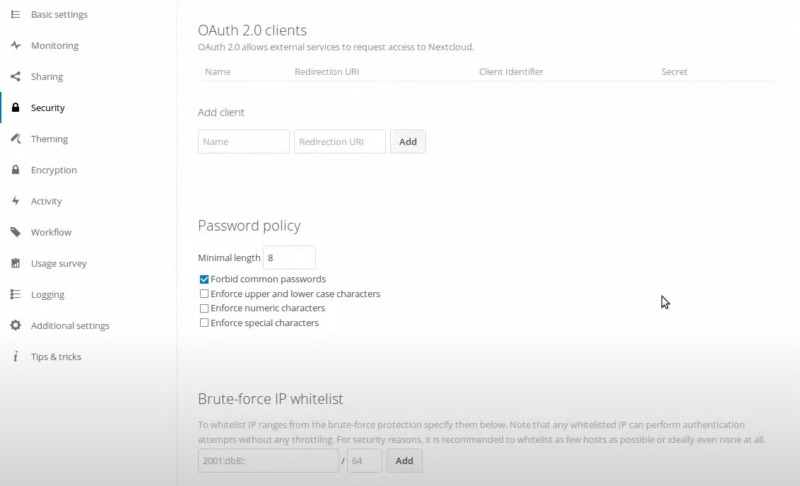
Task: Click the Encryption lock icon
Action: (x=15, y=170)
